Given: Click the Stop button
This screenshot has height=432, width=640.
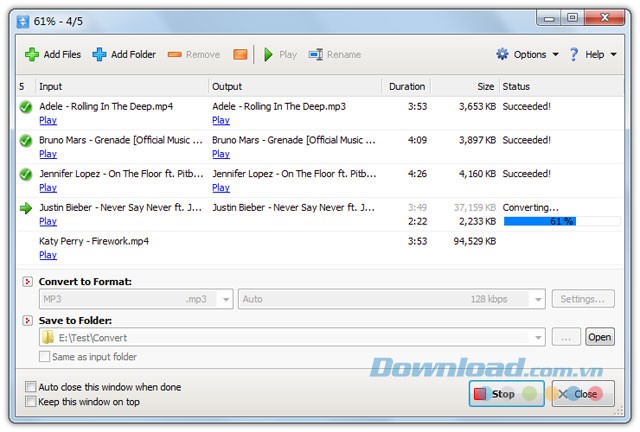Looking at the screenshot, I should pos(507,394).
